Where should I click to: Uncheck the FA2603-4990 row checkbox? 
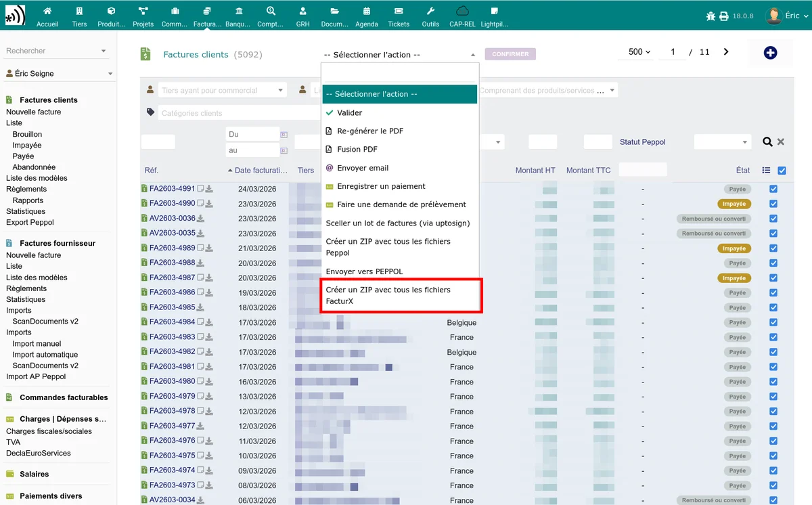773,204
